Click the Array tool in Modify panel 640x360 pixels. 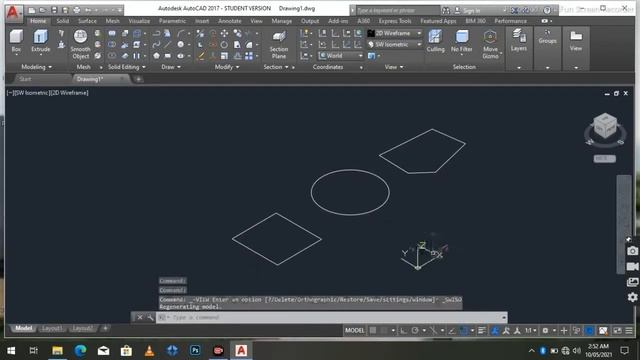pyautogui.click(x=249, y=56)
